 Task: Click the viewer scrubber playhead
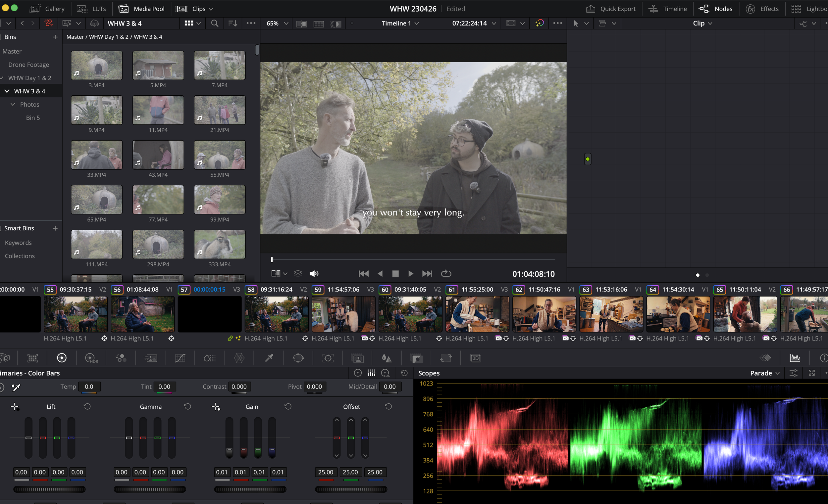pyautogui.click(x=272, y=259)
